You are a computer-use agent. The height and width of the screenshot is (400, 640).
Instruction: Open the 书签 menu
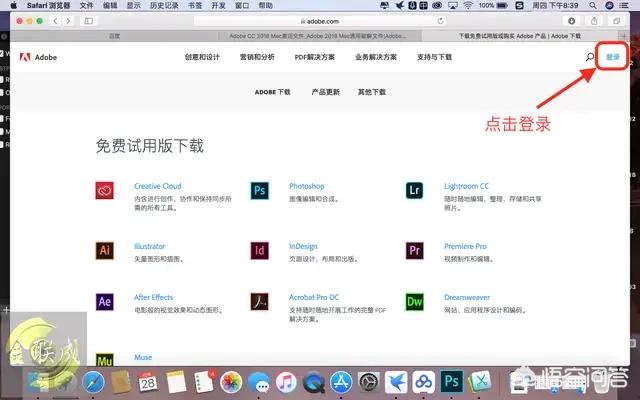(x=195, y=5)
